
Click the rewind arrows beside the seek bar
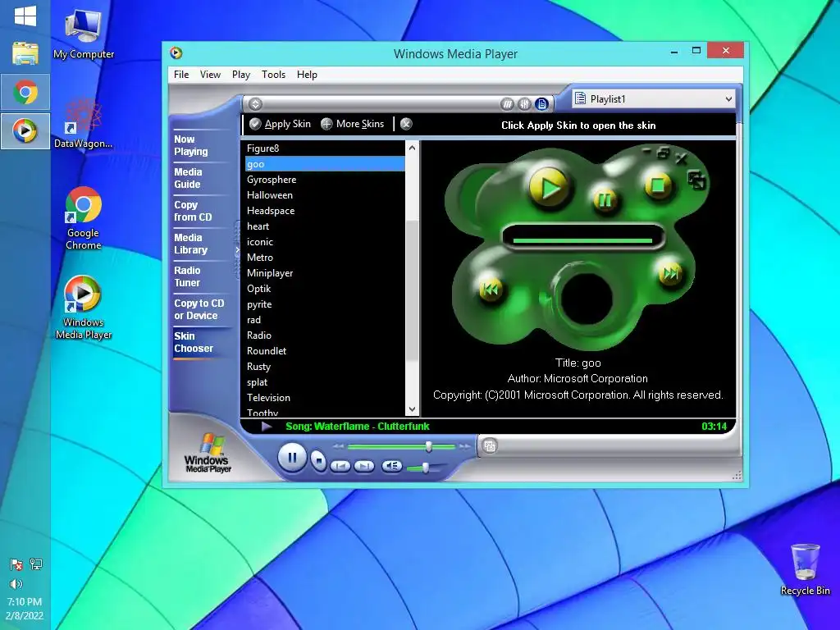[338, 445]
